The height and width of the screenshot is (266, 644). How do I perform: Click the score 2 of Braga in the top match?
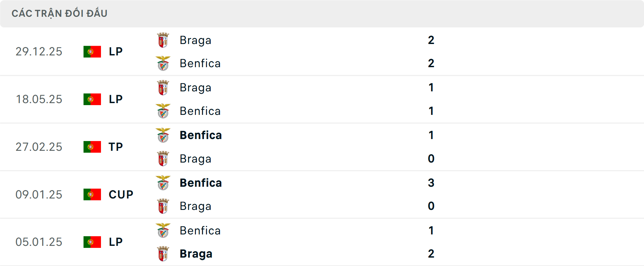point(431,40)
